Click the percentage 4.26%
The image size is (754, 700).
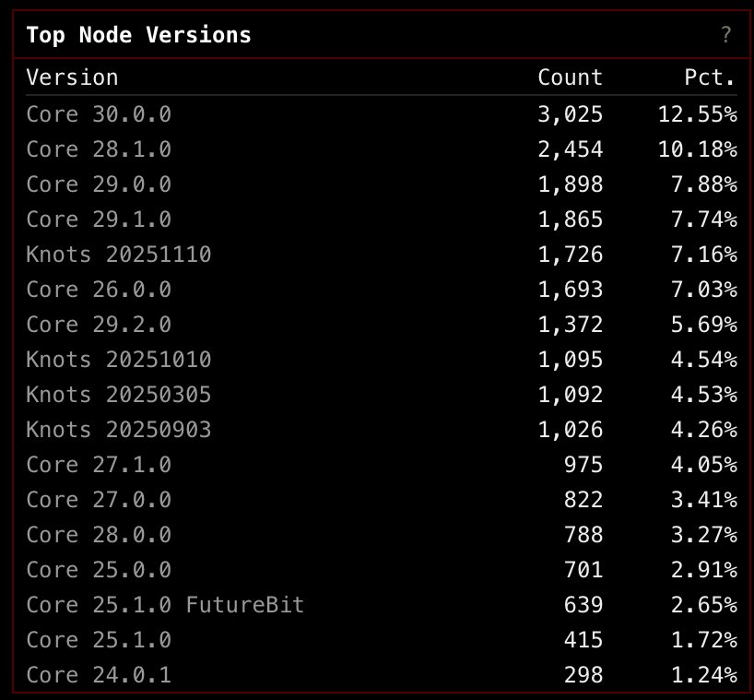coord(704,430)
